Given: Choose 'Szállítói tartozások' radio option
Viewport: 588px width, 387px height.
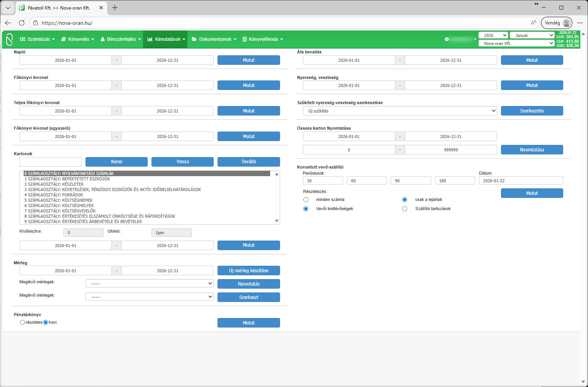Looking at the screenshot, I should 404,209.
